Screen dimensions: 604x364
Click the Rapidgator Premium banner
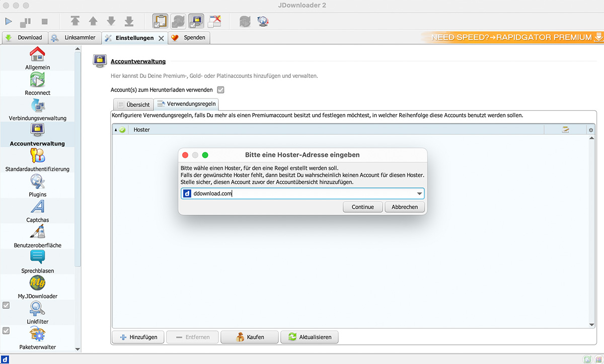513,37
